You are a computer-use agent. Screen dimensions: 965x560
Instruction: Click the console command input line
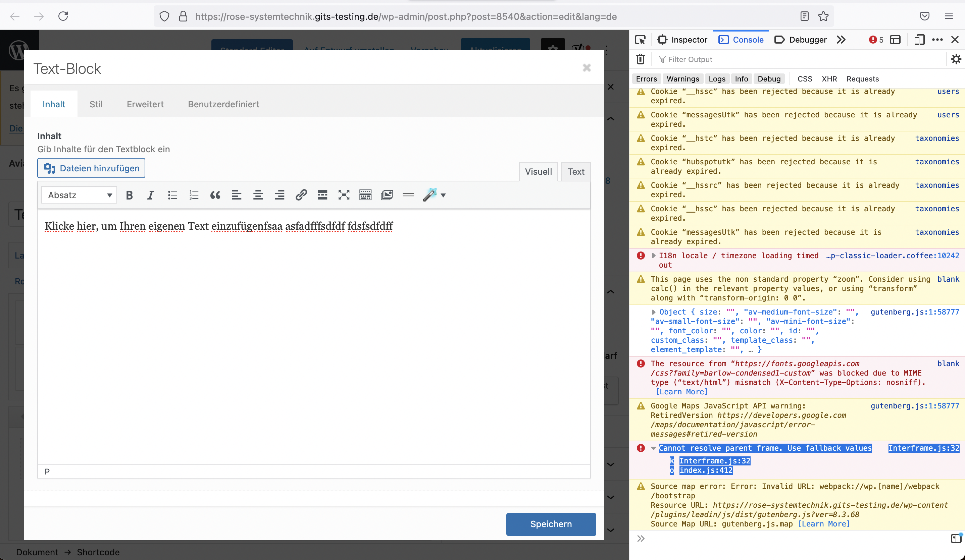[x=797, y=539]
